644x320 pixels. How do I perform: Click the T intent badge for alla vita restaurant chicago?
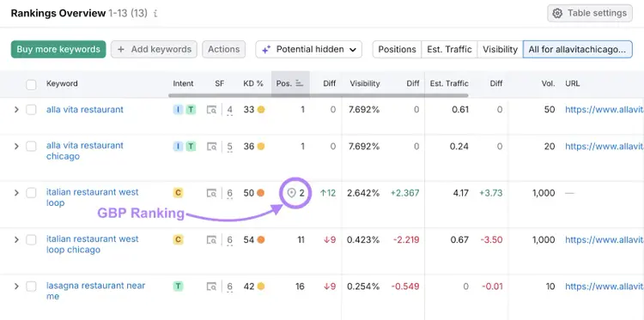[191, 146]
